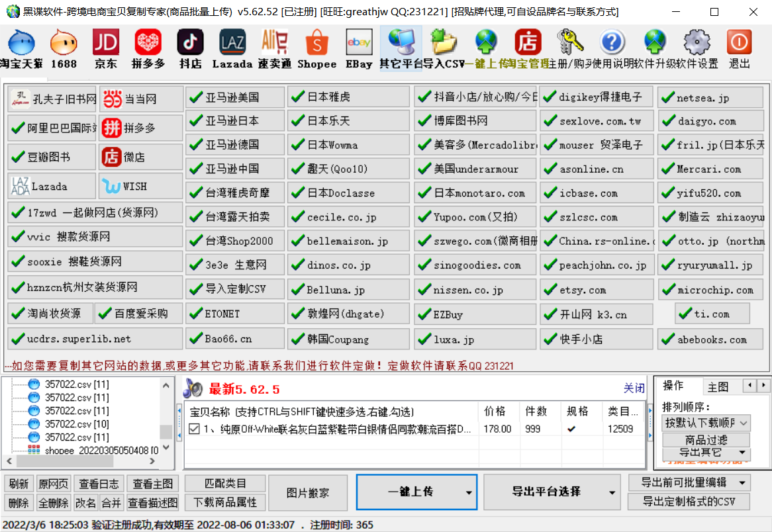Screen dimensions: 772x532
Task: Toggle the 豆瓣图书 platform option
Action: tap(52, 157)
